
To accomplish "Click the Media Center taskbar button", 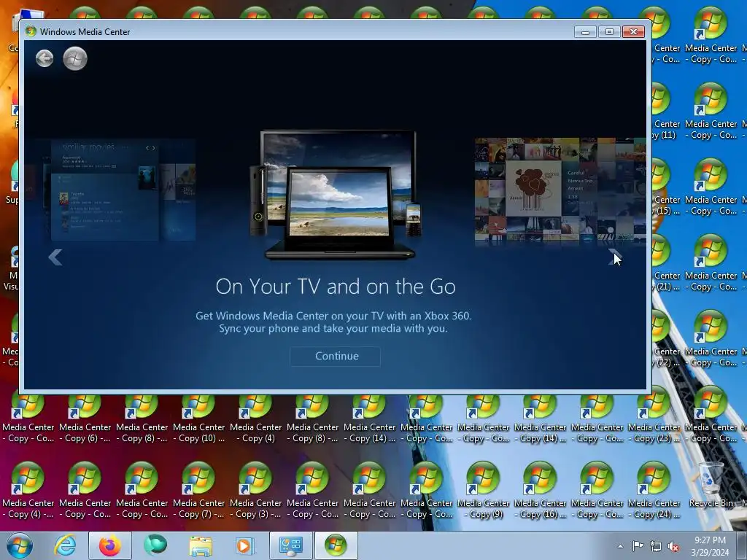I will [336, 545].
